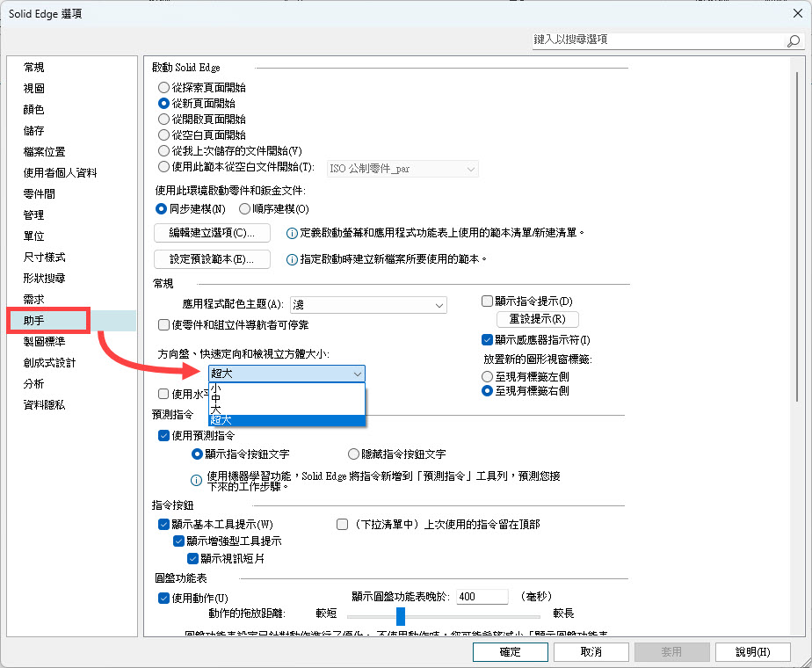Pick 中 from the size dropdown list

click(x=215, y=398)
